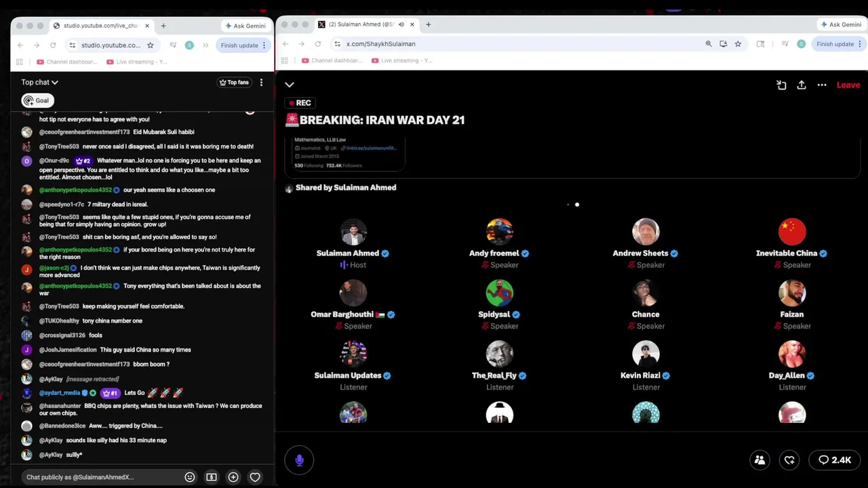868x488 pixels.
Task: Click Ask Gemini in the YouTube window
Action: click(x=245, y=26)
